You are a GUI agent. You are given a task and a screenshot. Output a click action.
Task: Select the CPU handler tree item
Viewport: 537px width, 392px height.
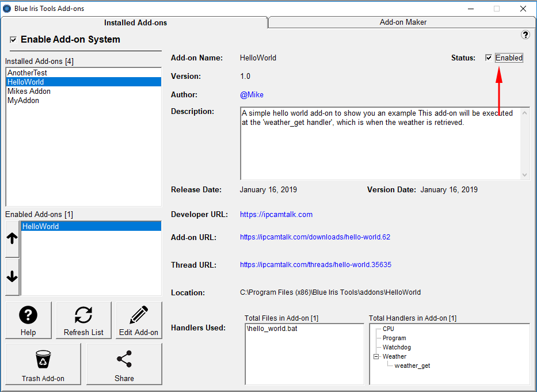point(389,329)
